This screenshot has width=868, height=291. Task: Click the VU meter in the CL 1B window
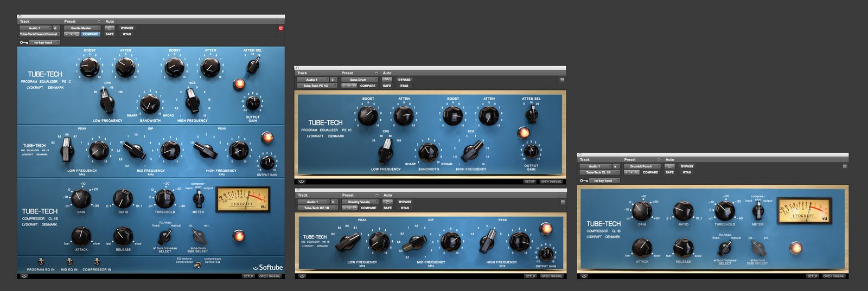pos(803,210)
